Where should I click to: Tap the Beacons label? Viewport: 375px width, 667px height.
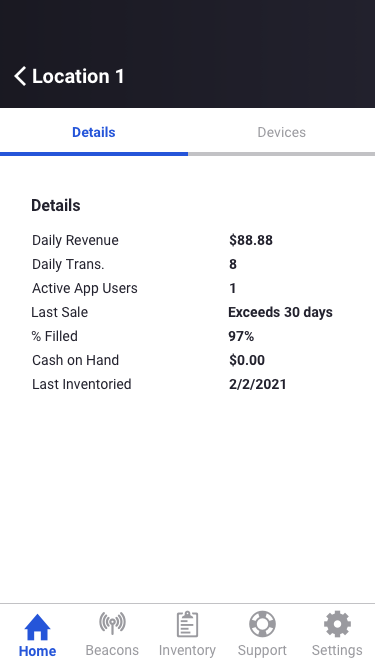[112, 650]
